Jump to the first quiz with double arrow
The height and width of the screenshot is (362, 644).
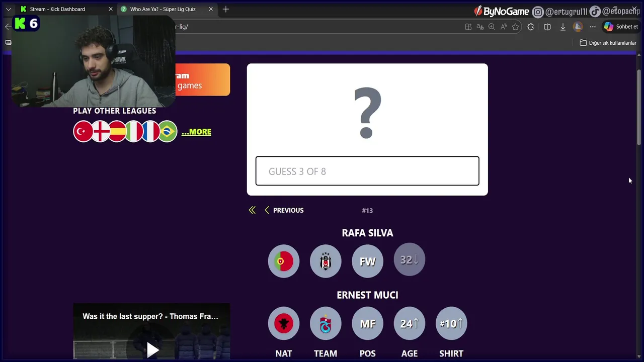coord(252,210)
